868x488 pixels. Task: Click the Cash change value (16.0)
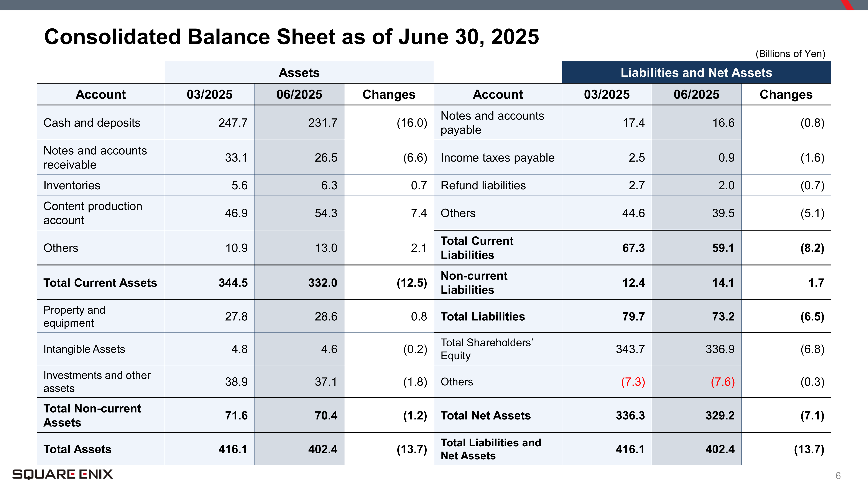point(412,123)
